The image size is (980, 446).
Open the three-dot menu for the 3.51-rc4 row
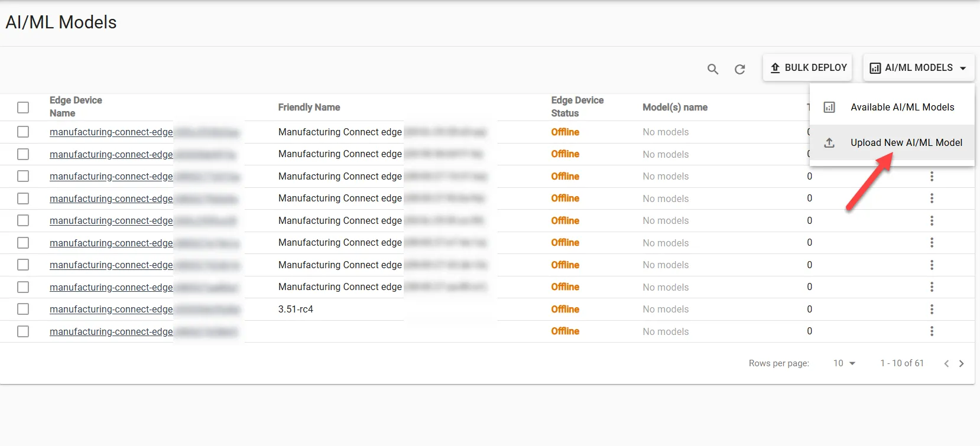point(932,309)
